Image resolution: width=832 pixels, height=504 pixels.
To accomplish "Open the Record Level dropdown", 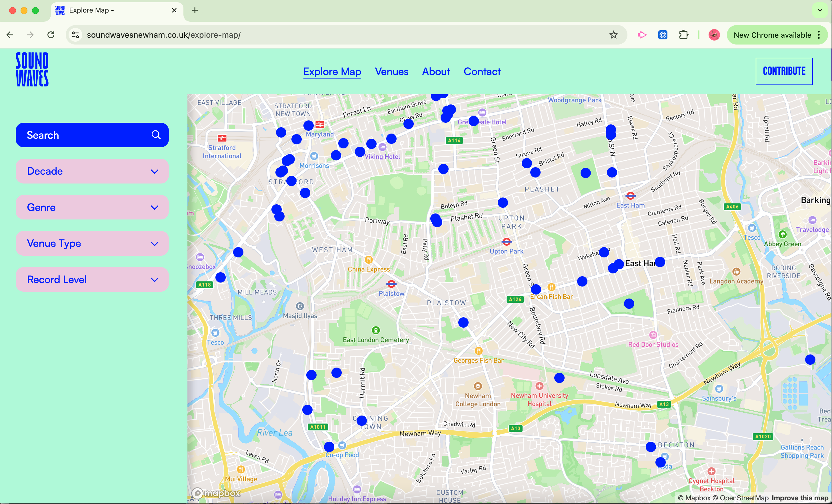I will click(92, 280).
